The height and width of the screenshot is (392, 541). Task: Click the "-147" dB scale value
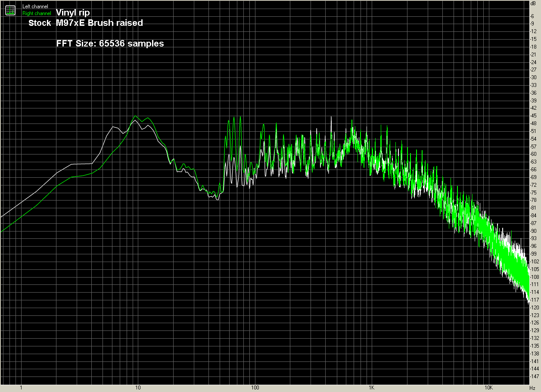click(535, 376)
